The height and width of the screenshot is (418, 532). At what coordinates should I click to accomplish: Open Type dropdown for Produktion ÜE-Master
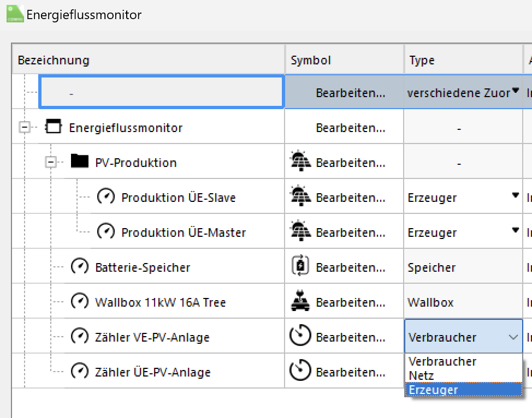pos(515,230)
